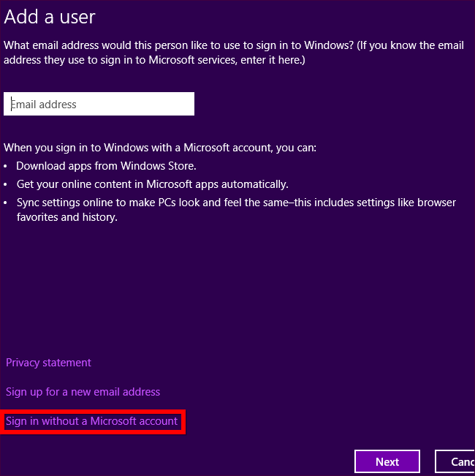Click the 'What email address' question text
The width and height of the screenshot is (475, 476).
click(x=234, y=53)
